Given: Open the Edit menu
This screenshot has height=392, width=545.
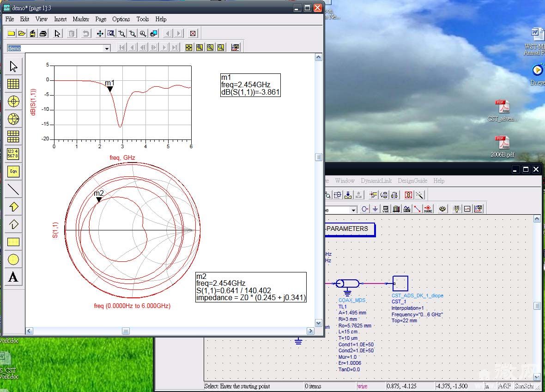Looking at the screenshot, I should click(x=24, y=19).
